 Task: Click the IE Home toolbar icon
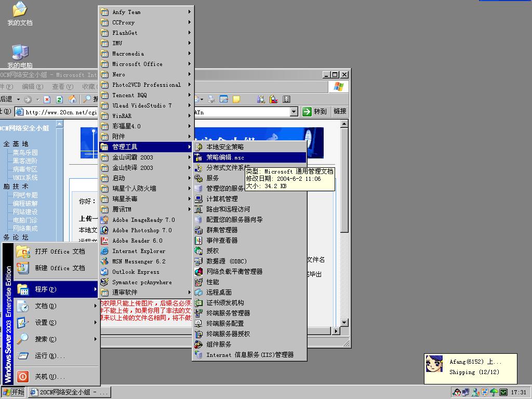72,99
